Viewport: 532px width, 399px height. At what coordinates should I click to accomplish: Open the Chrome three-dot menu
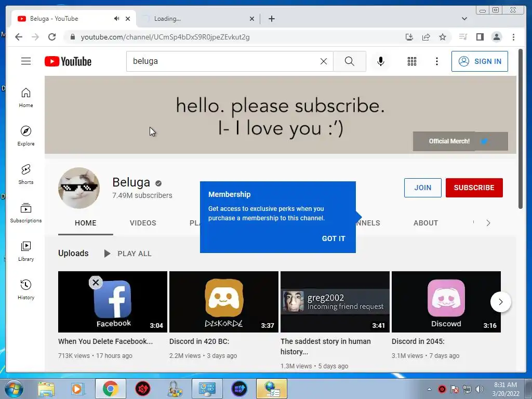pos(513,37)
